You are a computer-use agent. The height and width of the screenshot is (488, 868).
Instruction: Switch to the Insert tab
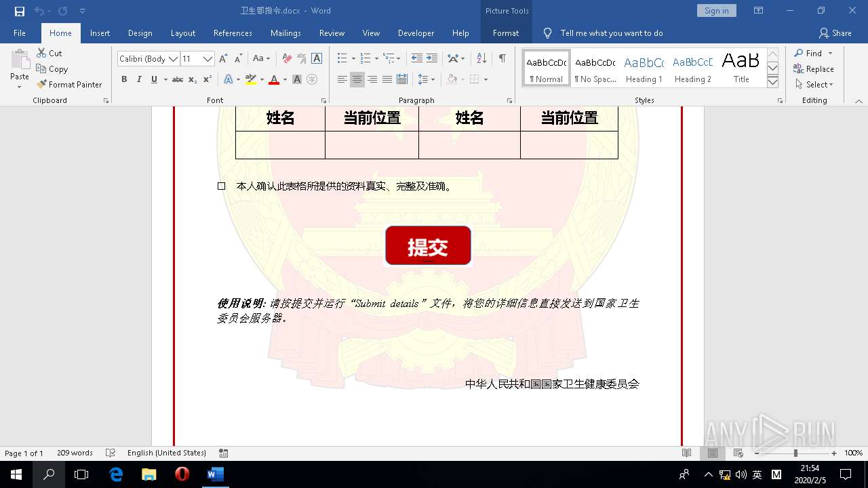tap(100, 33)
